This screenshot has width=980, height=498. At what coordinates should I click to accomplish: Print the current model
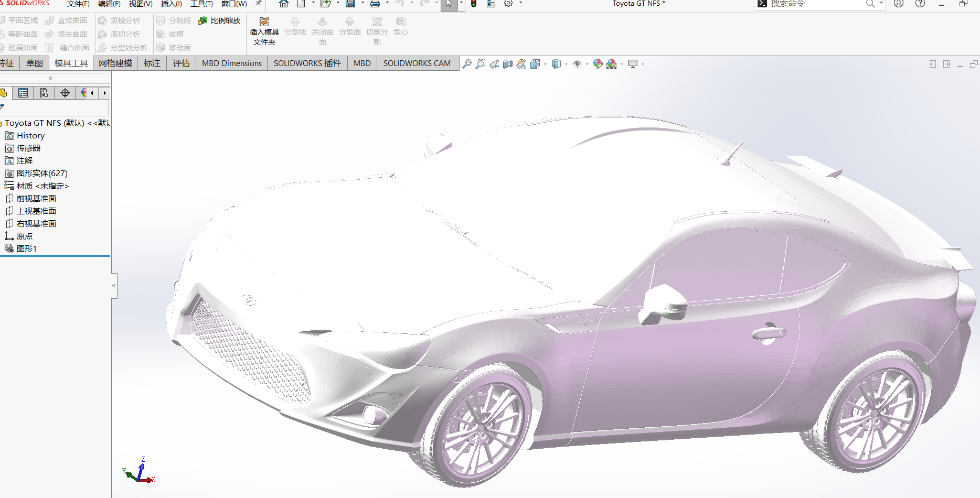(x=375, y=4)
